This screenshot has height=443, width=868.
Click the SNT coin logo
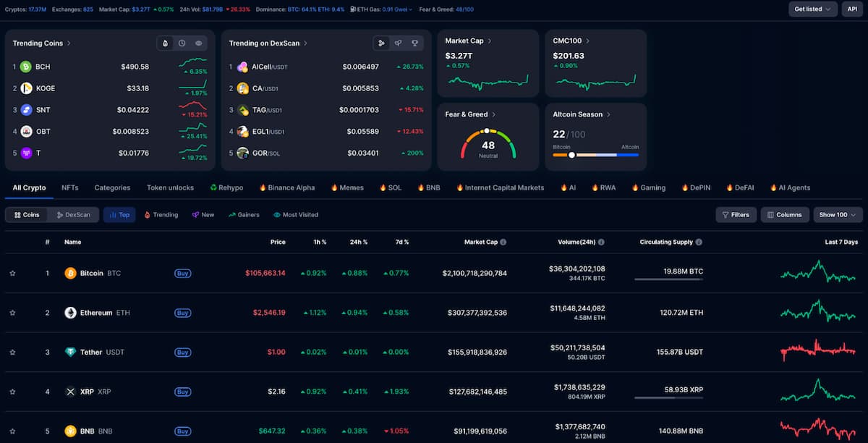tap(26, 110)
